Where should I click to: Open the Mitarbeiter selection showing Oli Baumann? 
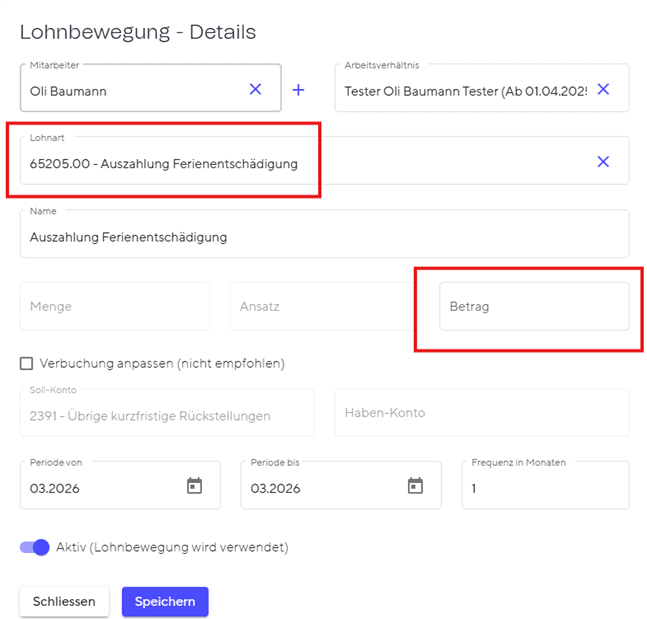(130, 91)
